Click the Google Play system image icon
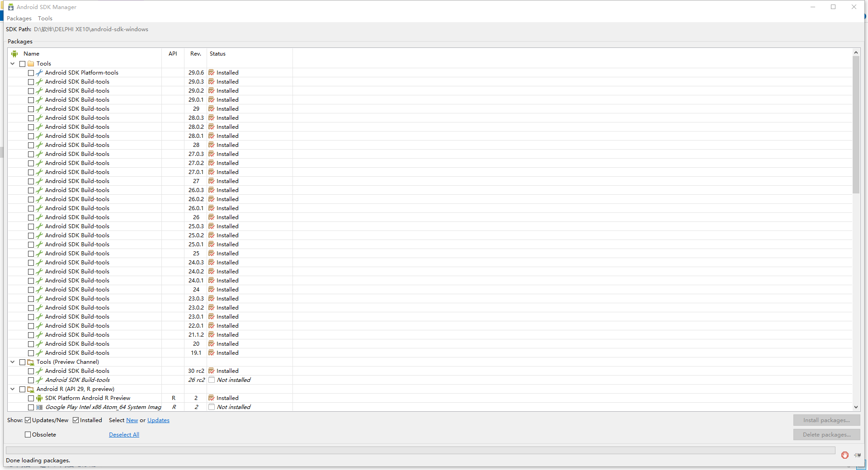 coord(39,407)
